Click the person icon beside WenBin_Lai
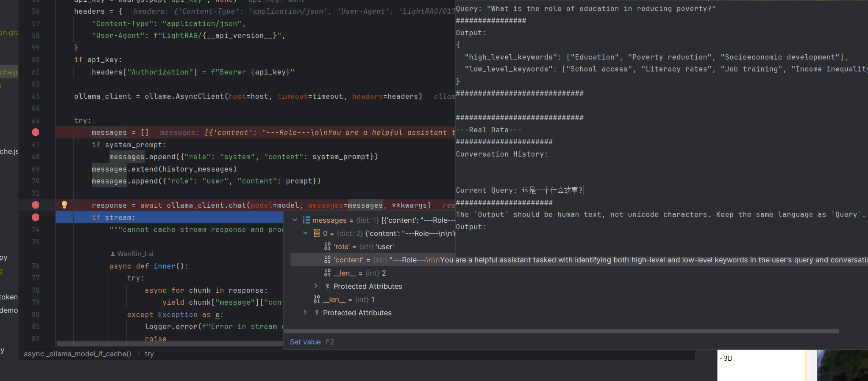 113,254
